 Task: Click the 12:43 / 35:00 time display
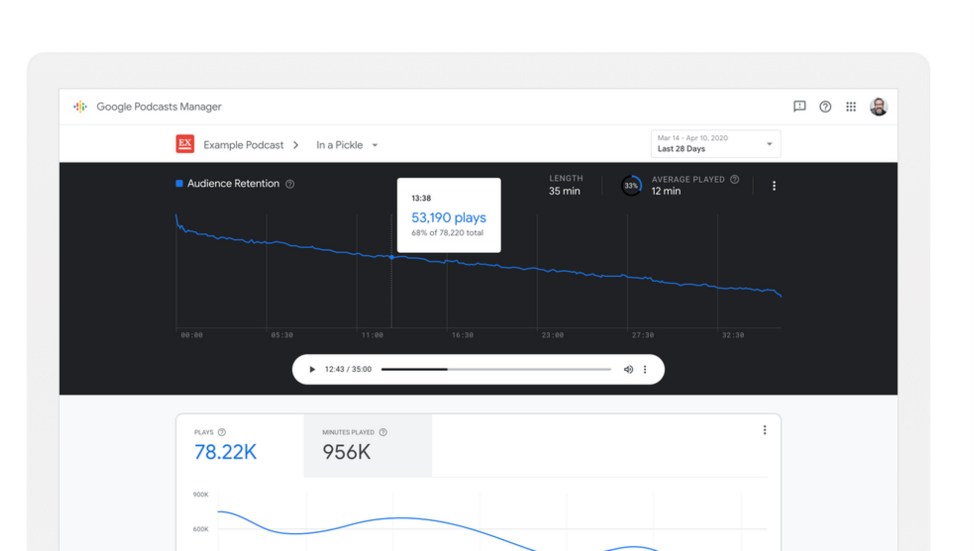[348, 369]
